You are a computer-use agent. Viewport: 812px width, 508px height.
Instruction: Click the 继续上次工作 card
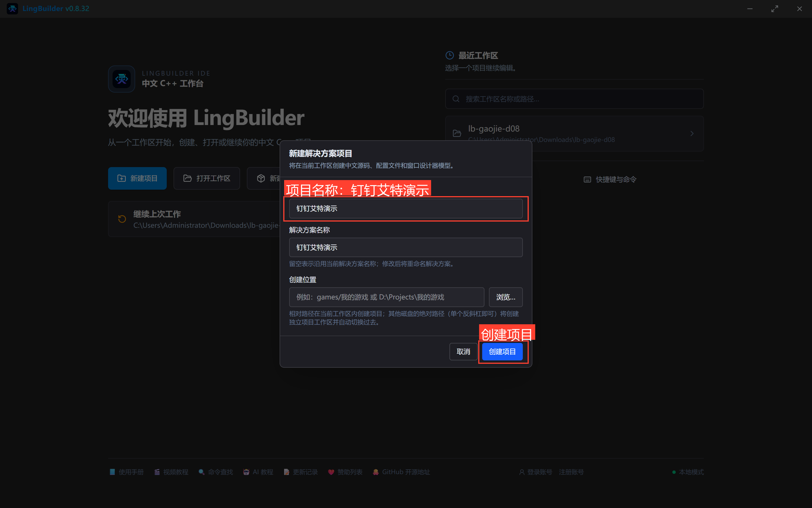(194, 219)
